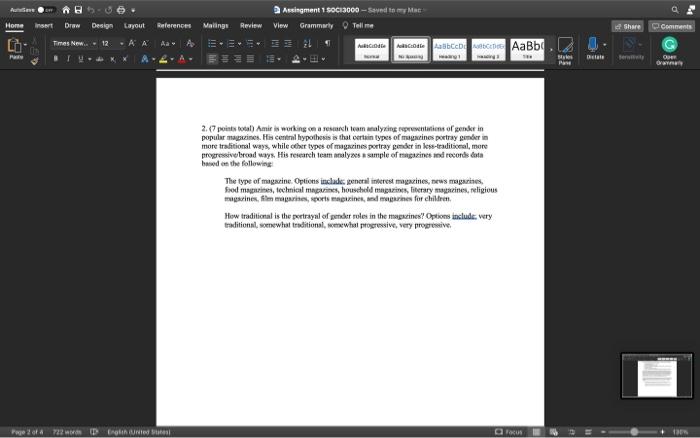Open the Draw ribbon tab

pos(72,25)
